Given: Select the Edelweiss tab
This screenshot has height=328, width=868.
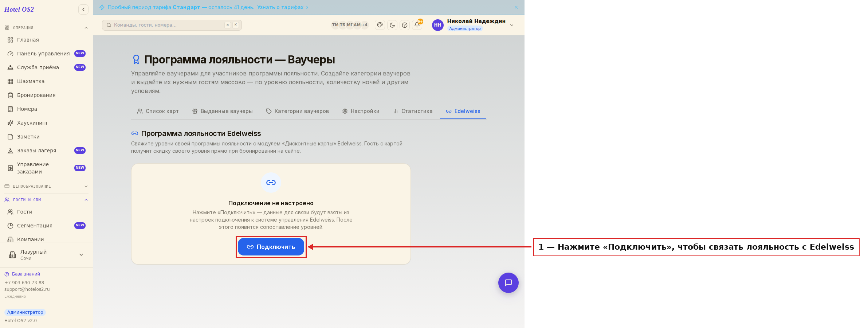Looking at the screenshot, I should tap(463, 111).
